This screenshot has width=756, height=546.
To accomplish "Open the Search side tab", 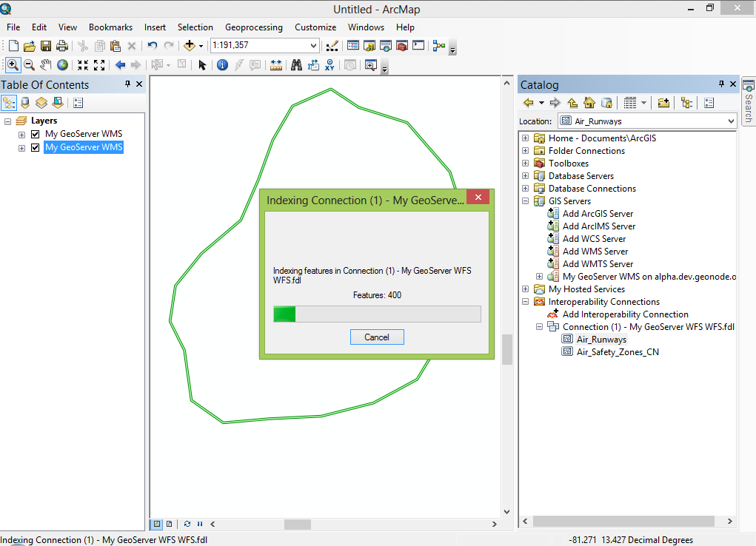I will point(749,101).
